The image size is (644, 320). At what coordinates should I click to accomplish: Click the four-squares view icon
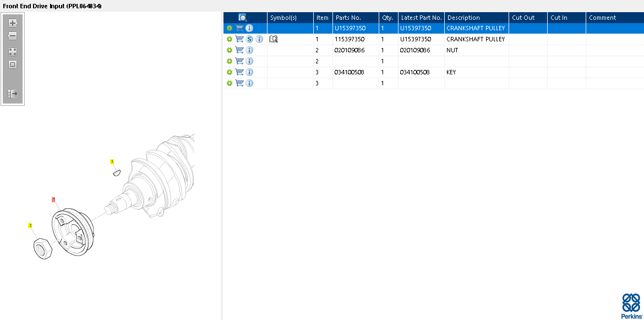coord(13,52)
